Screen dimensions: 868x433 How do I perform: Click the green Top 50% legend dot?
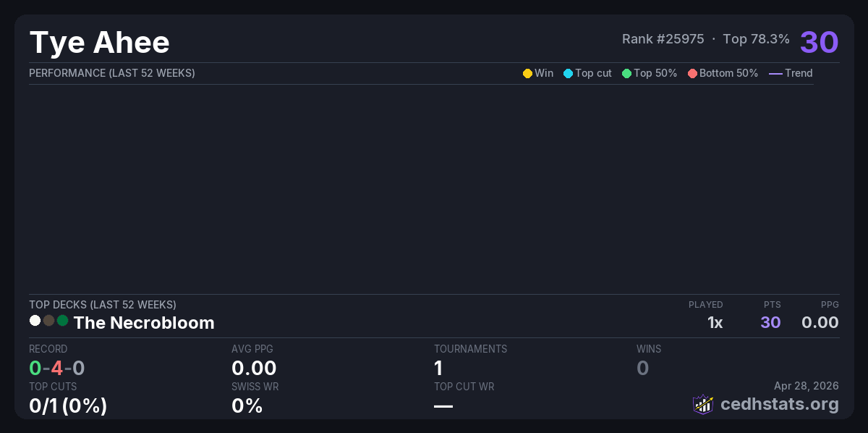[x=626, y=73]
